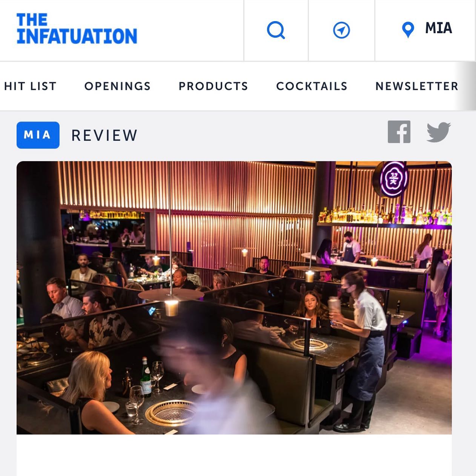Open the Hit List section
The height and width of the screenshot is (476, 476).
coord(30,86)
